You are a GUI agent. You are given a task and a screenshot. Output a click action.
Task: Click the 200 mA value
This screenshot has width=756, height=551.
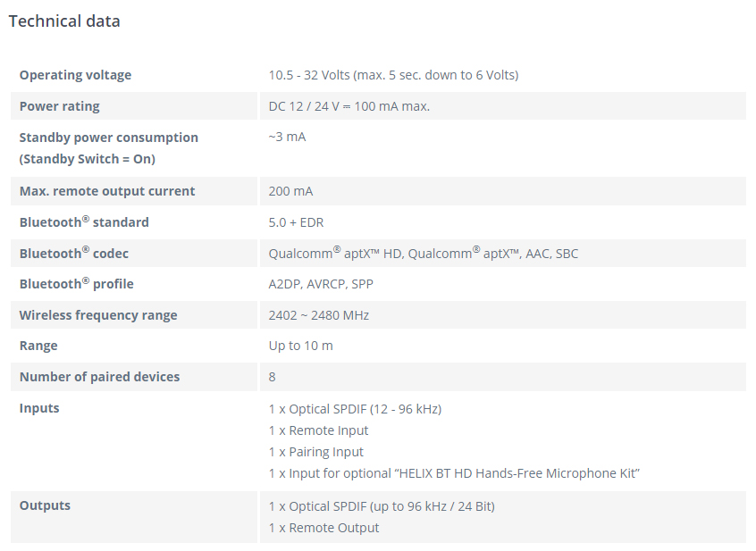coord(290,191)
